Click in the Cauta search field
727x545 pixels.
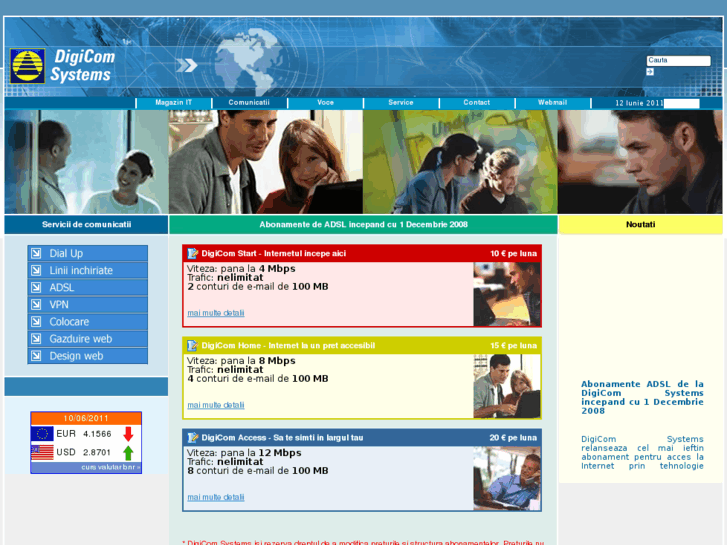(678, 61)
